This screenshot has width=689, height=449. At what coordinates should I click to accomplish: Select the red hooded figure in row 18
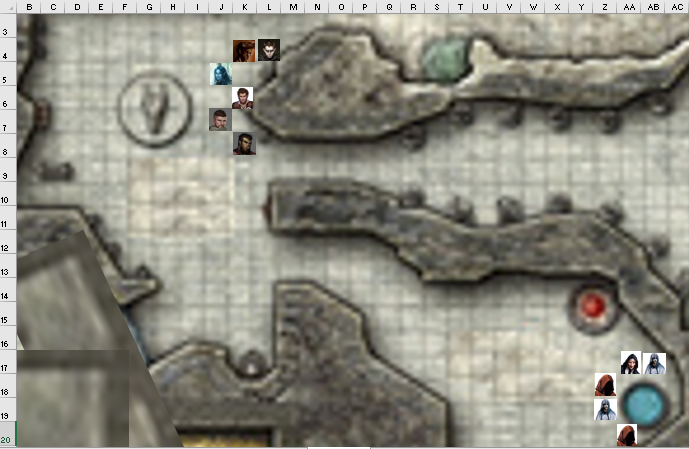point(606,385)
